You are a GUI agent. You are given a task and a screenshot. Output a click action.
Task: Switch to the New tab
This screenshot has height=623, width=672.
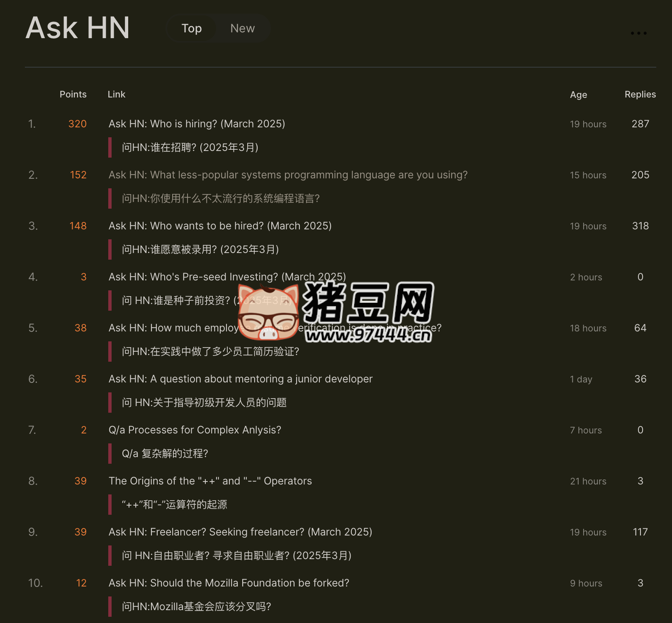242,28
